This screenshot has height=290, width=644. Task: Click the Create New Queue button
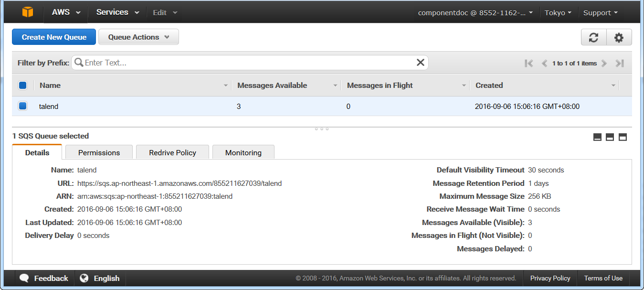[x=53, y=37]
